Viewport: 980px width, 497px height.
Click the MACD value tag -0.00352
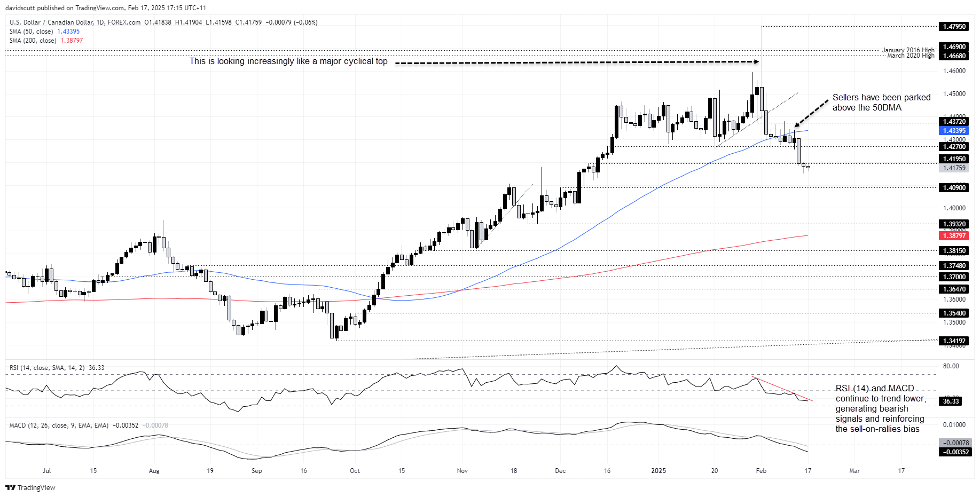(955, 452)
